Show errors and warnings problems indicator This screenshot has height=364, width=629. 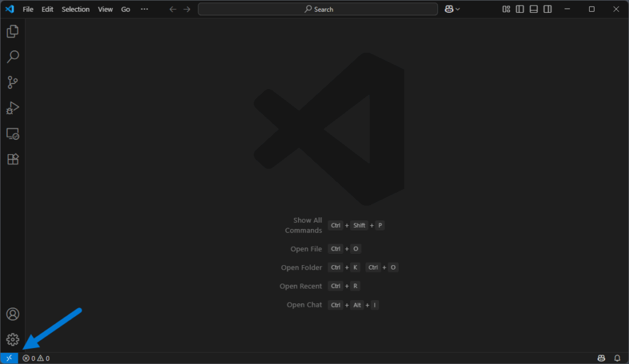click(x=36, y=358)
